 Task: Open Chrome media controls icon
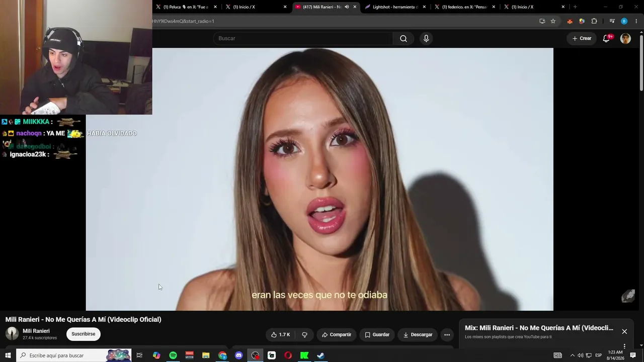pos(612,21)
